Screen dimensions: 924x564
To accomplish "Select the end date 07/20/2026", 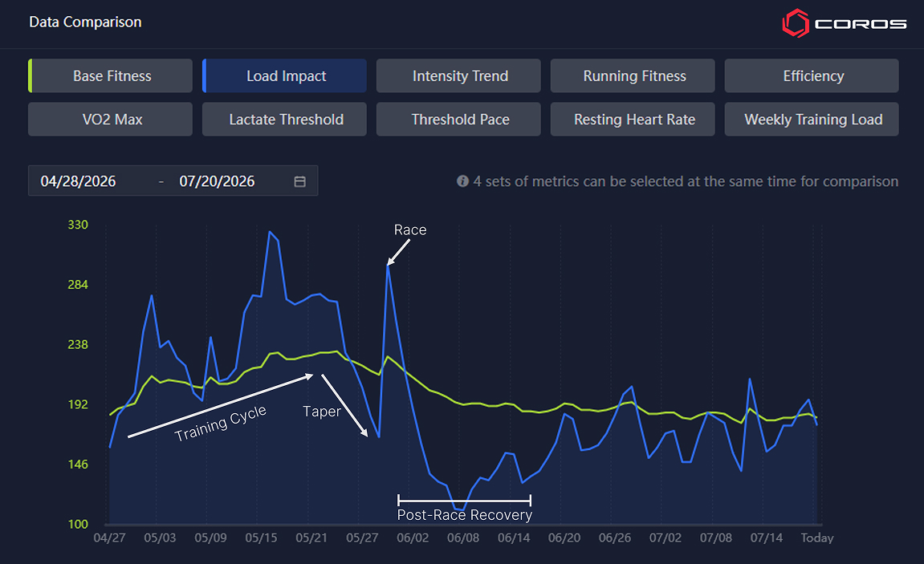I will 217,181.
